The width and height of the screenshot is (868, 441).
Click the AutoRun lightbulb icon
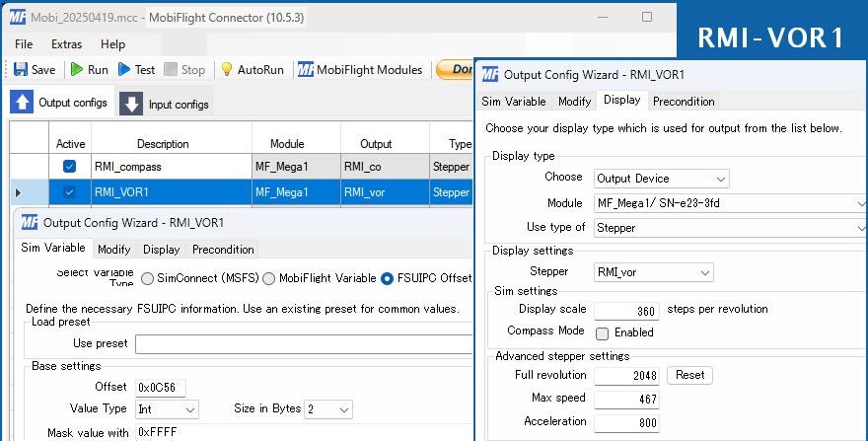(227, 69)
